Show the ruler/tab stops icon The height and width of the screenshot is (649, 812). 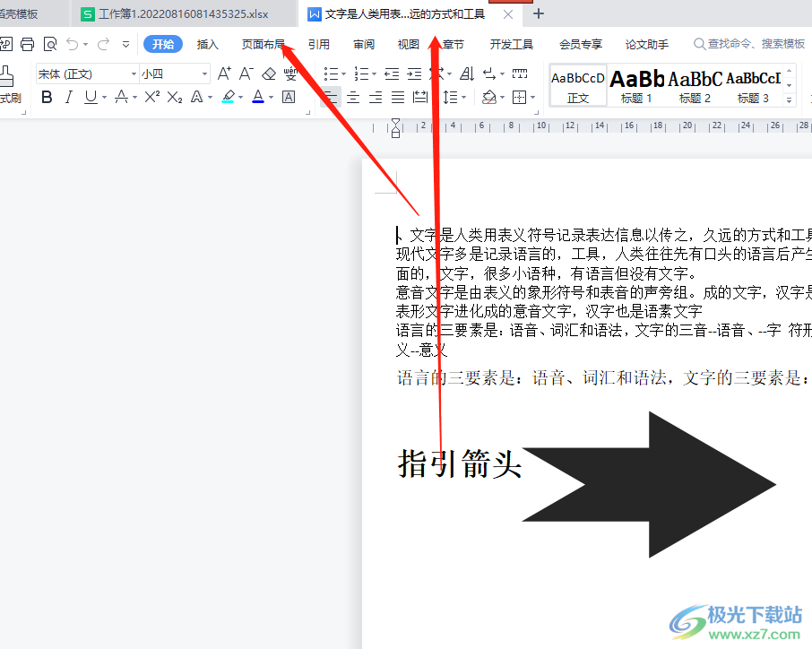tap(520, 74)
